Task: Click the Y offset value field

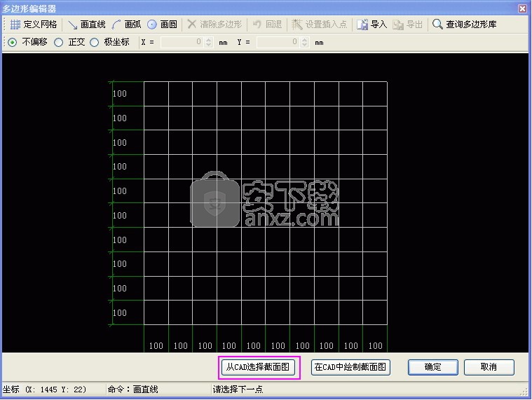Action: (x=279, y=42)
